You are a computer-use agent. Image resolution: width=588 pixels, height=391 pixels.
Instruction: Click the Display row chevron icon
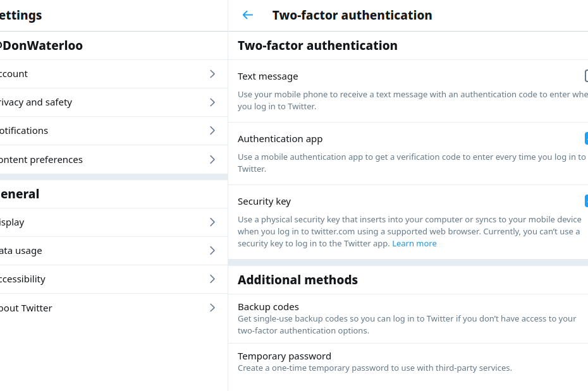click(212, 222)
